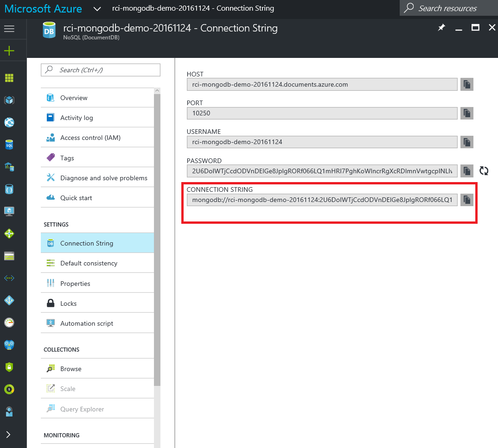Open Browse under Collections

pos(97,369)
